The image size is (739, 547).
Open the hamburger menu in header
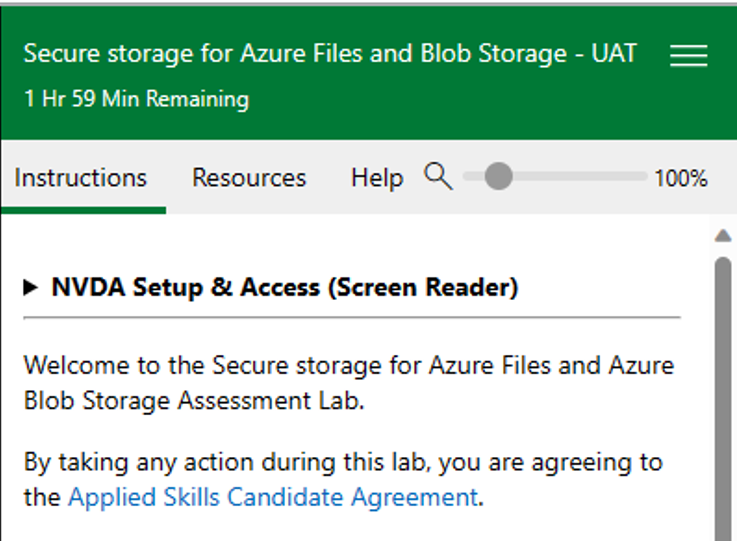pyautogui.click(x=688, y=56)
